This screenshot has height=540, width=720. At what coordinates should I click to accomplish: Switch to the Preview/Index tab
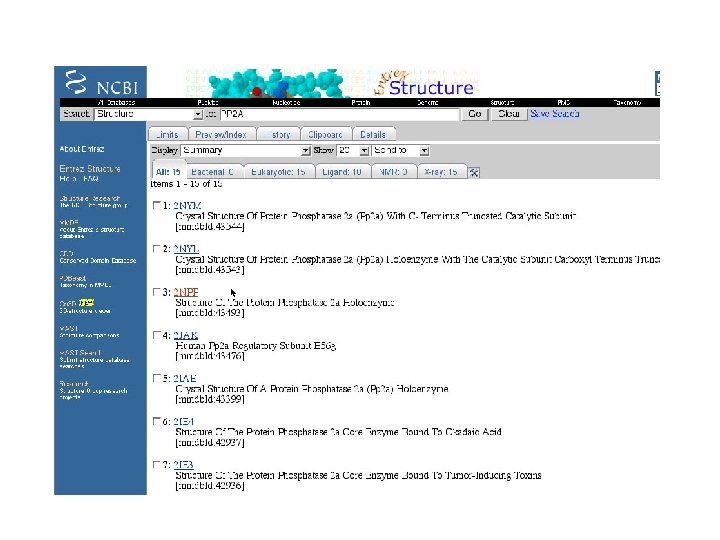coord(221,134)
